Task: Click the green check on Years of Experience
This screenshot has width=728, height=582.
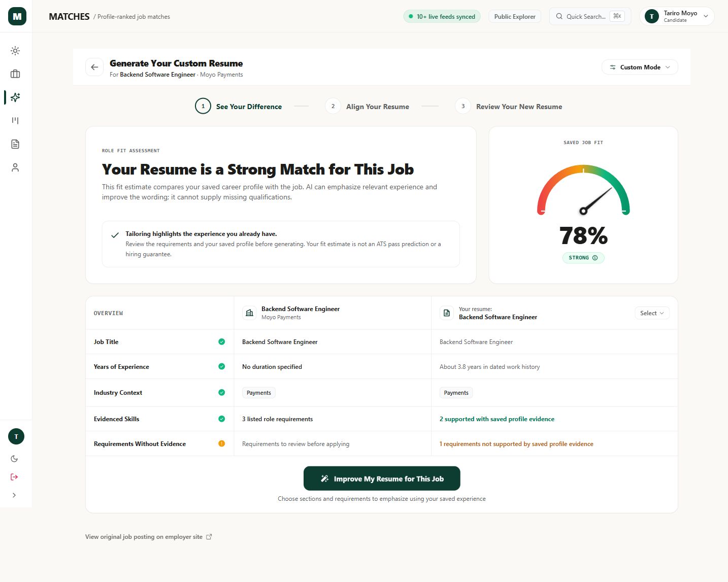Action: pyautogui.click(x=221, y=366)
